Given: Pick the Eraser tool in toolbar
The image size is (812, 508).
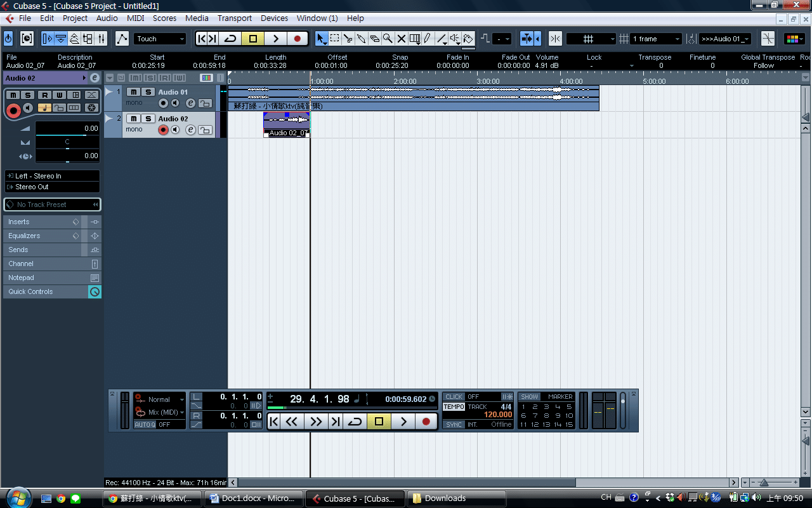Looking at the screenshot, I should (x=374, y=39).
